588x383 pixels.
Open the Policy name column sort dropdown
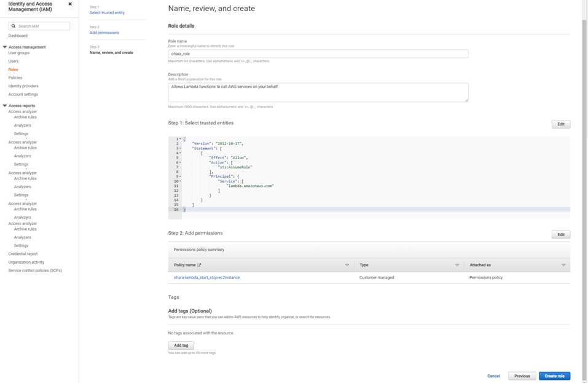pyautogui.click(x=347, y=265)
